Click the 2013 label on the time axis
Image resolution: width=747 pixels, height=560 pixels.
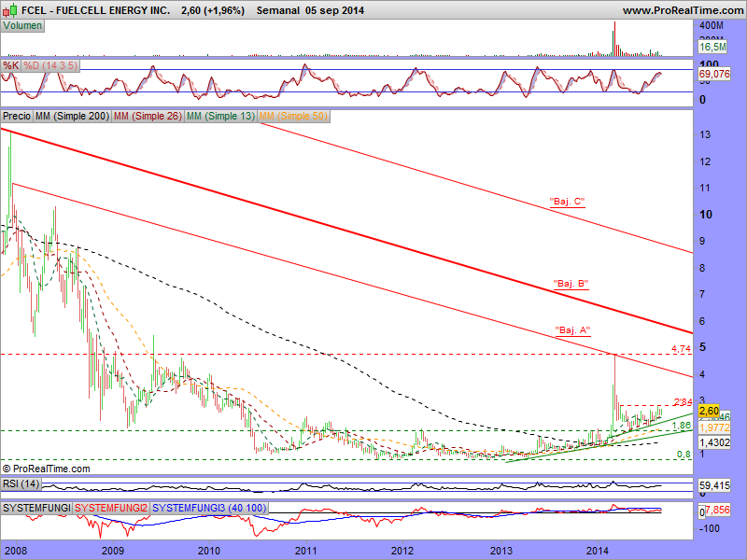coord(500,551)
